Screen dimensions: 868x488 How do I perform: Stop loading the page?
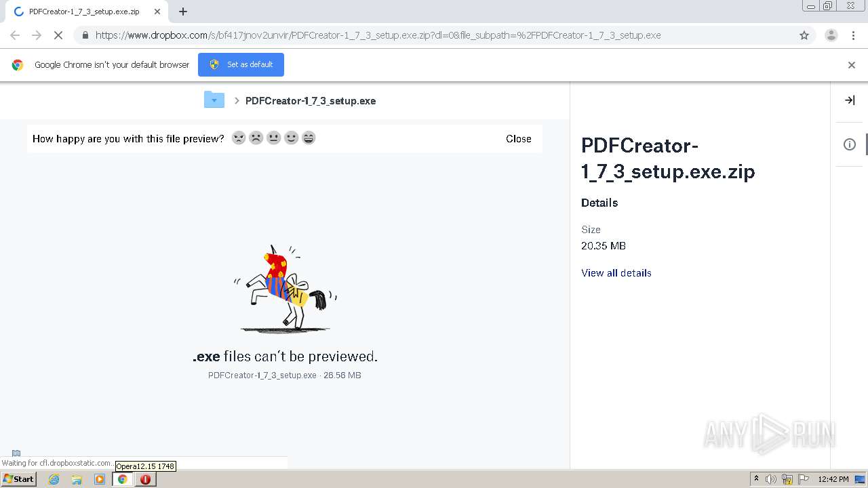tap(58, 35)
